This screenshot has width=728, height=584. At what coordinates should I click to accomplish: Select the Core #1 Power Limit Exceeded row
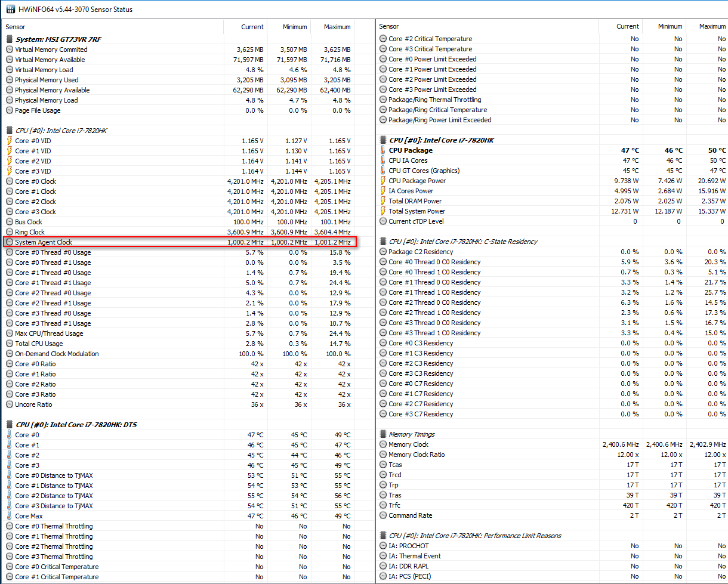point(552,69)
